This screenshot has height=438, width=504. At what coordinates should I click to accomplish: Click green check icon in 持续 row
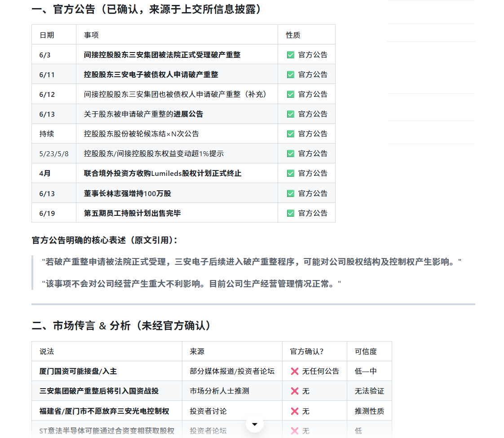[x=291, y=134]
